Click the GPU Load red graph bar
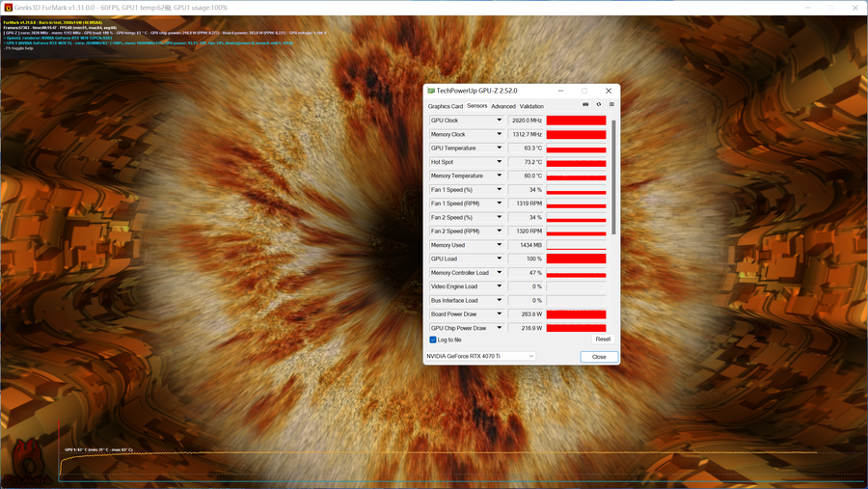 click(x=576, y=259)
